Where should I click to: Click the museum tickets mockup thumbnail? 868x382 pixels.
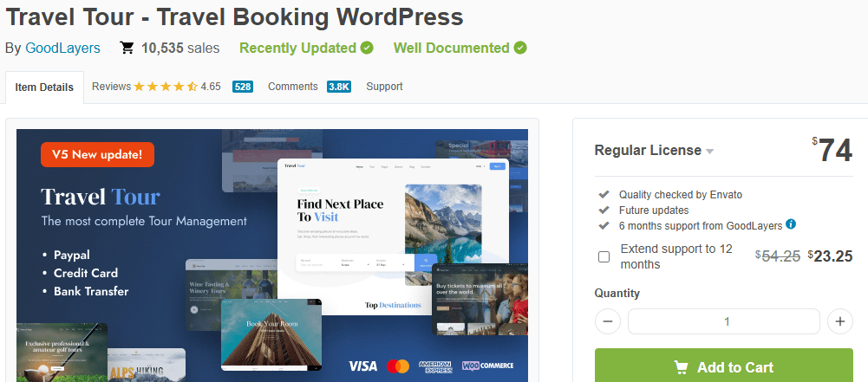pyautogui.click(x=480, y=299)
